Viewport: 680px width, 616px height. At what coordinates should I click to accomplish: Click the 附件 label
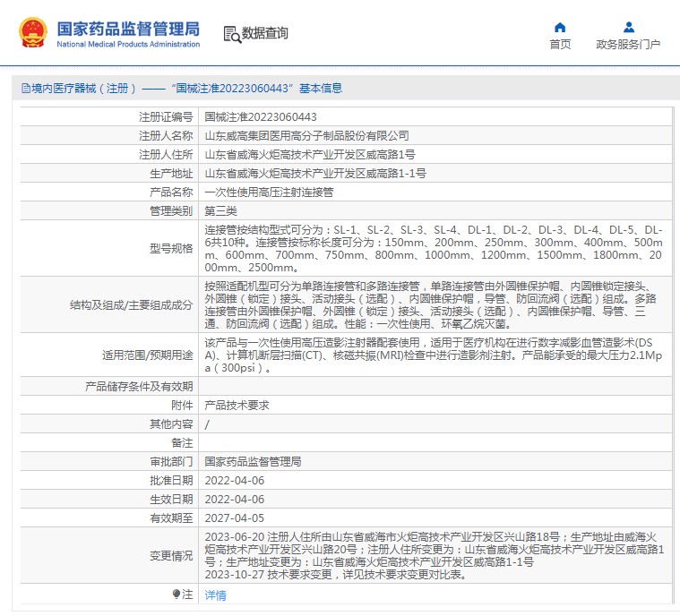click(x=182, y=406)
